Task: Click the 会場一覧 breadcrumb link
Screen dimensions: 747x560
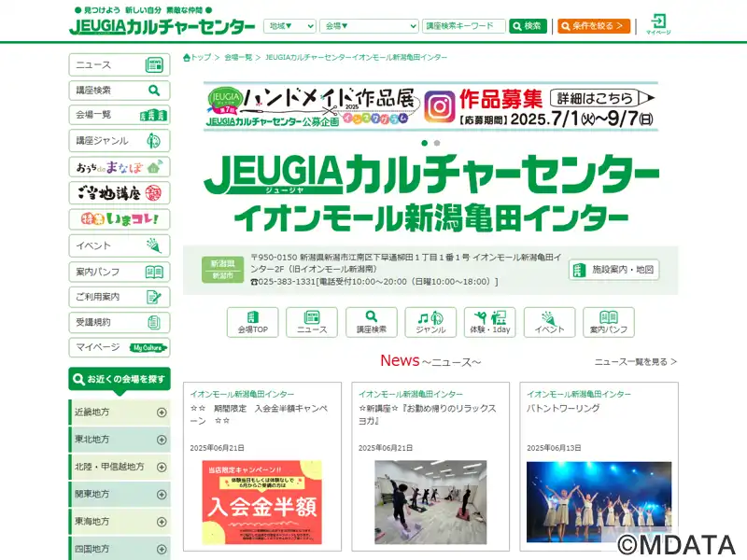Action: click(x=238, y=58)
